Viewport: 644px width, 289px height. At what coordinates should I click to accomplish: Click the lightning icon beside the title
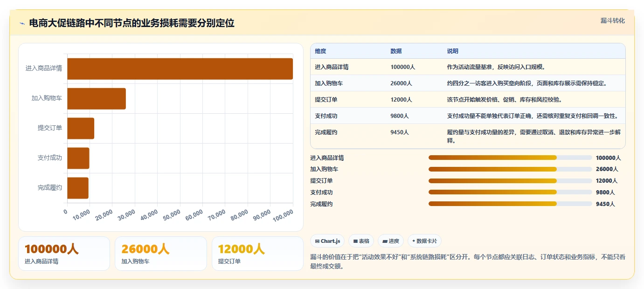tap(22, 23)
